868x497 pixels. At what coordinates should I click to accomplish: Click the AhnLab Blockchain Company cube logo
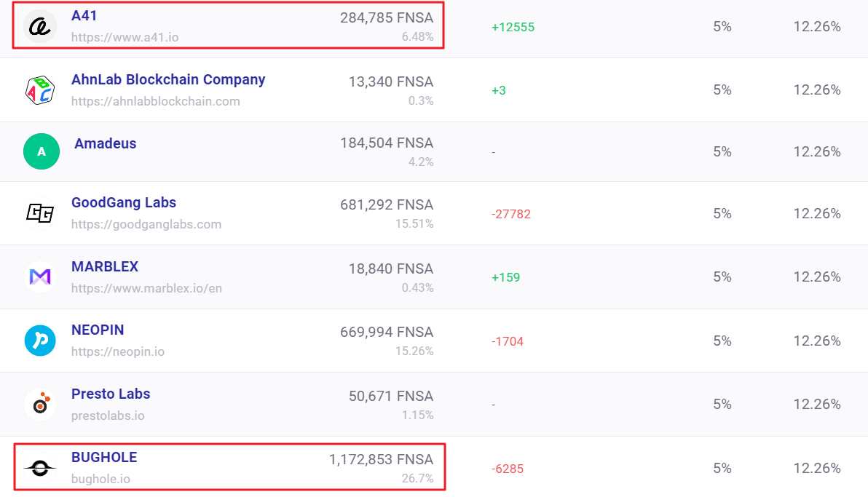pyautogui.click(x=40, y=90)
